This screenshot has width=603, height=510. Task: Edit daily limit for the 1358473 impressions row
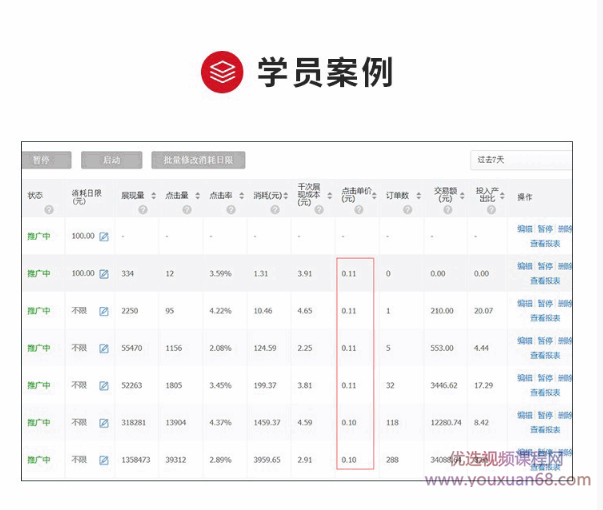(104, 460)
